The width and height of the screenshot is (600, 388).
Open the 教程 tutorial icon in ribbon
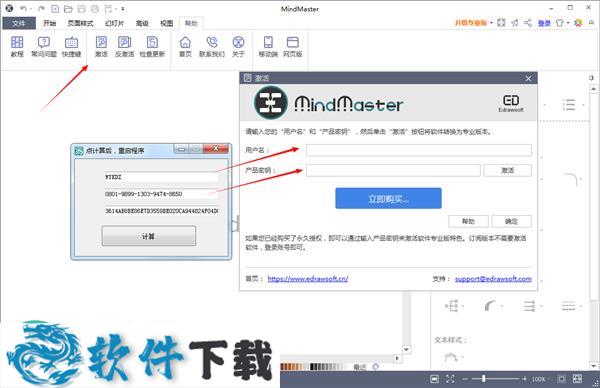point(17,46)
